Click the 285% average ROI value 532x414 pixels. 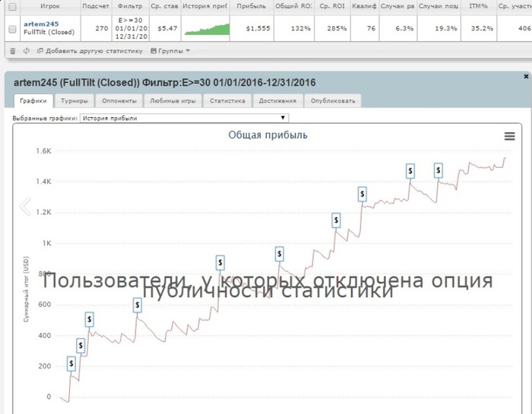click(x=337, y=28)
